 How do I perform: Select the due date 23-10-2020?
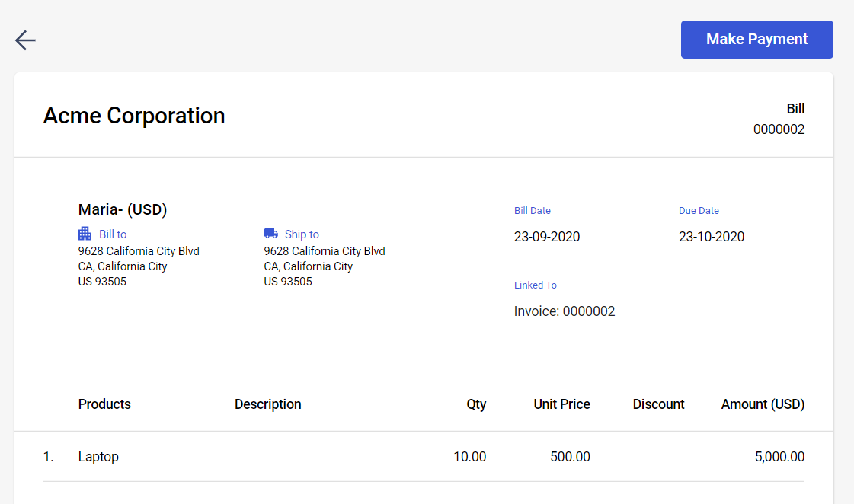pos(712,237)
